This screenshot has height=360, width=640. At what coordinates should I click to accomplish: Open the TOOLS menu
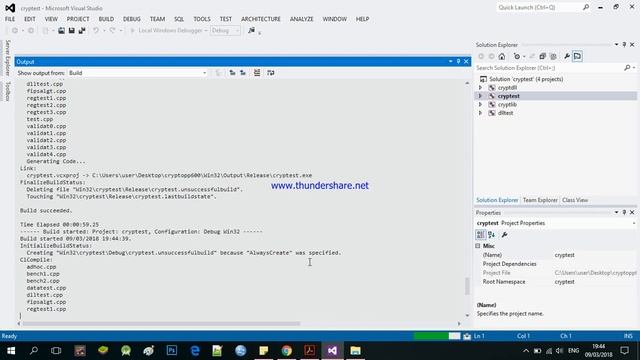click(x=202, y=19)
